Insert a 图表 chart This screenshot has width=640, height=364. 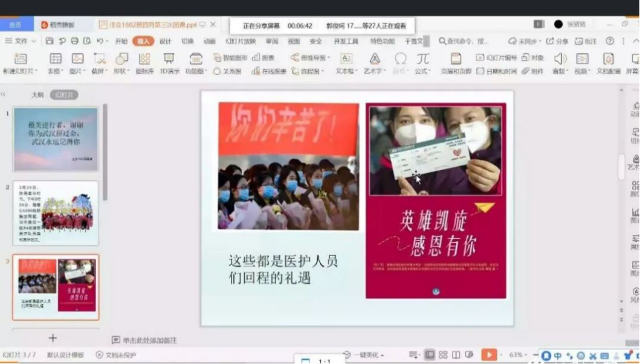pyautogui.click(x=263, y=58)
